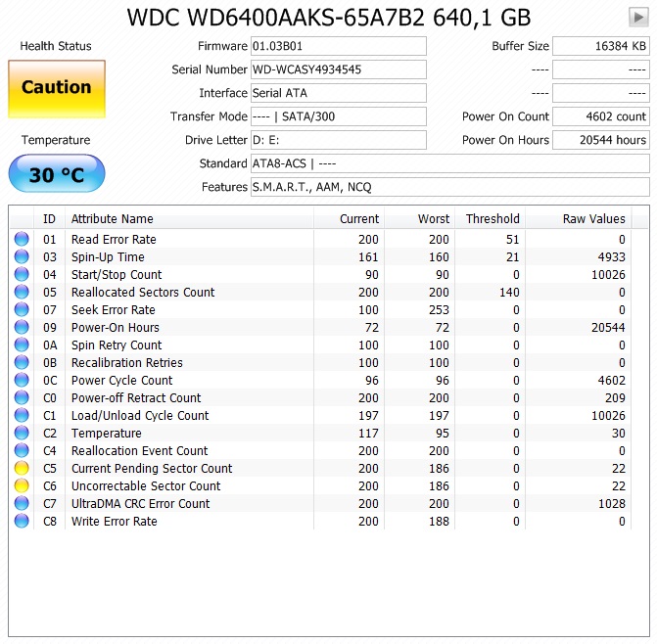Click yellow warning icon for Uncorrectable Sector Count
The image size is (657, 644).
pos(22,485)
